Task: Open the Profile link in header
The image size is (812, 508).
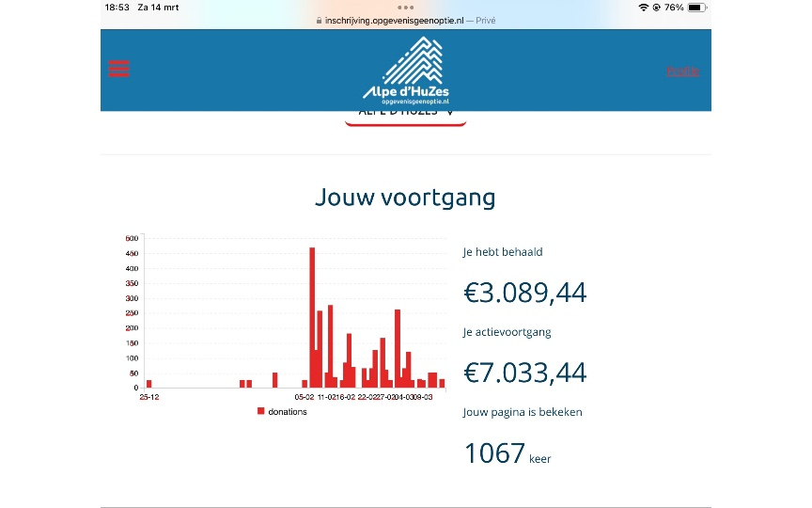Action: (x=682, y=71)
